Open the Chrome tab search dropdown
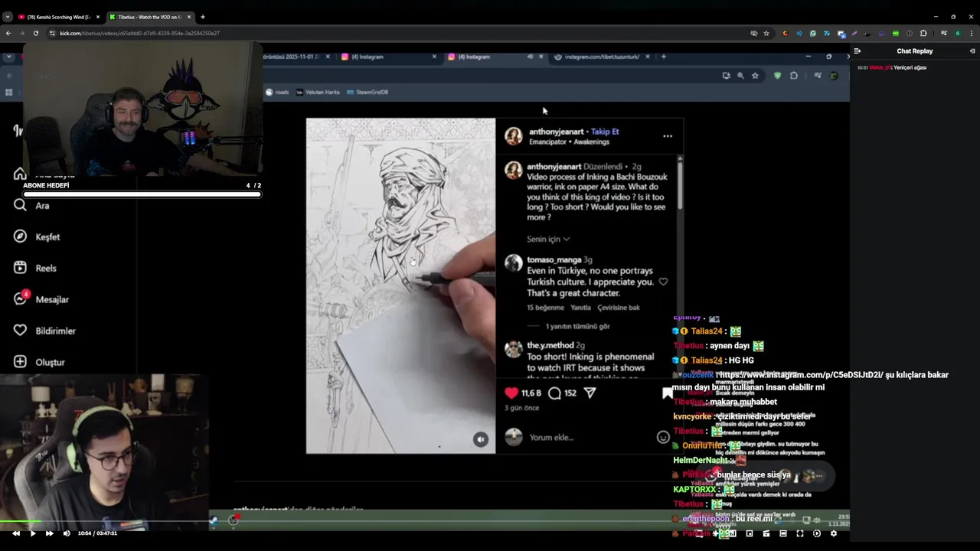The width and height of the screenshot is (980, 551). [8, 17]
